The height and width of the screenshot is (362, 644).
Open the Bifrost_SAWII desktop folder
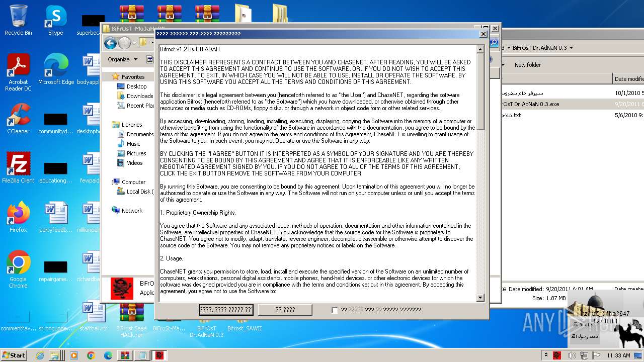(245, 328)
